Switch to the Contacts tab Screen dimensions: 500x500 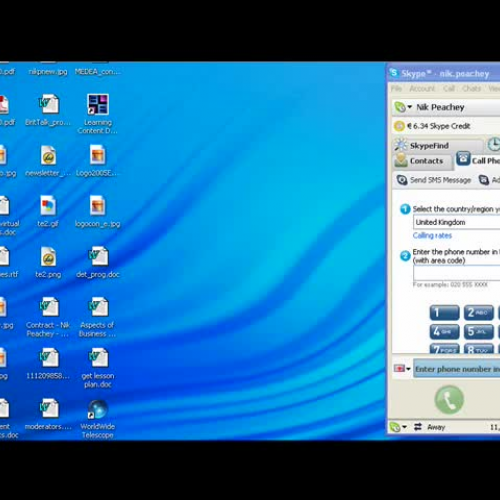click(x=423, y=161)
